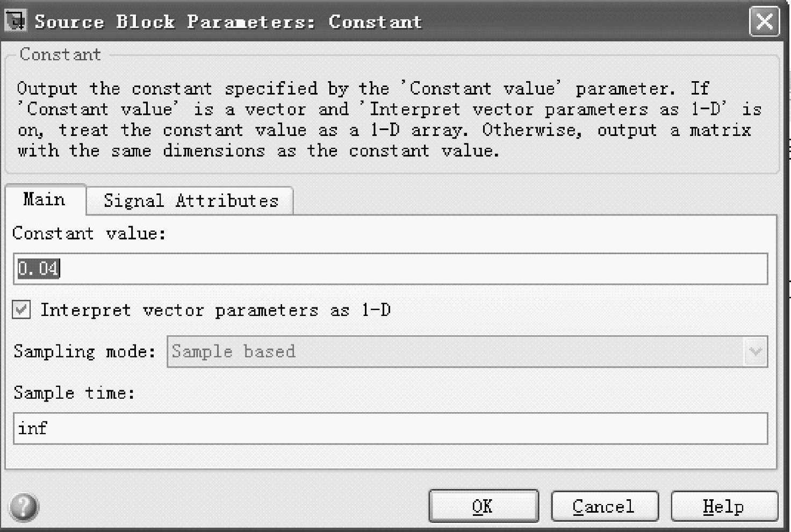
Task: Click the Sampling mode dropdown arrow
Action: (756, 352)
